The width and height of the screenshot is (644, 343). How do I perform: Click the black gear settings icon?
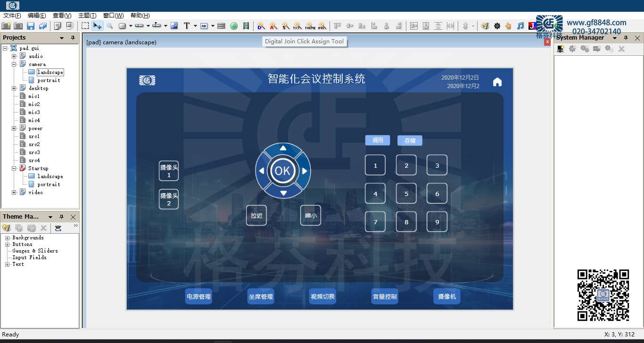(x=497, y=26)
